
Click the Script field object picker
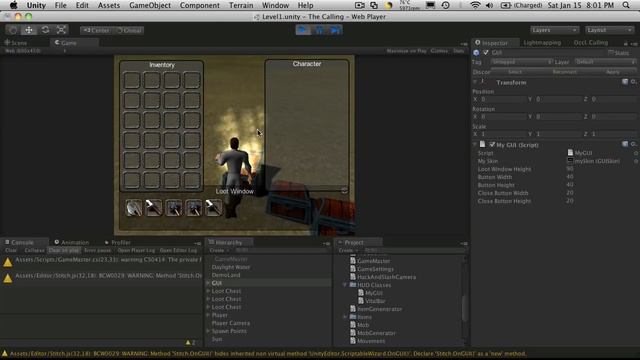636,153
